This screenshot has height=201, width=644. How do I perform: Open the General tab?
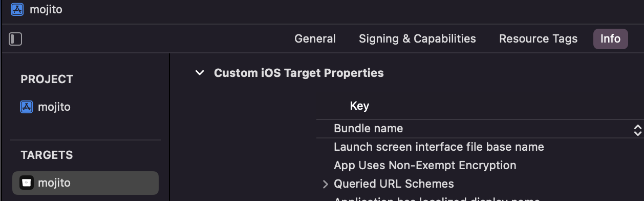pyautogui.click(x=315, y=39)
